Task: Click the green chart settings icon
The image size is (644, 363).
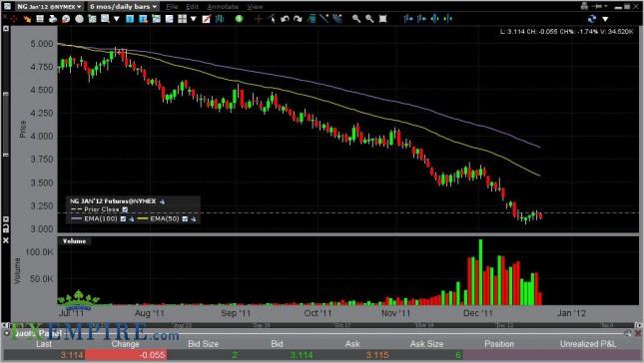Action: [x=93, y=19]
